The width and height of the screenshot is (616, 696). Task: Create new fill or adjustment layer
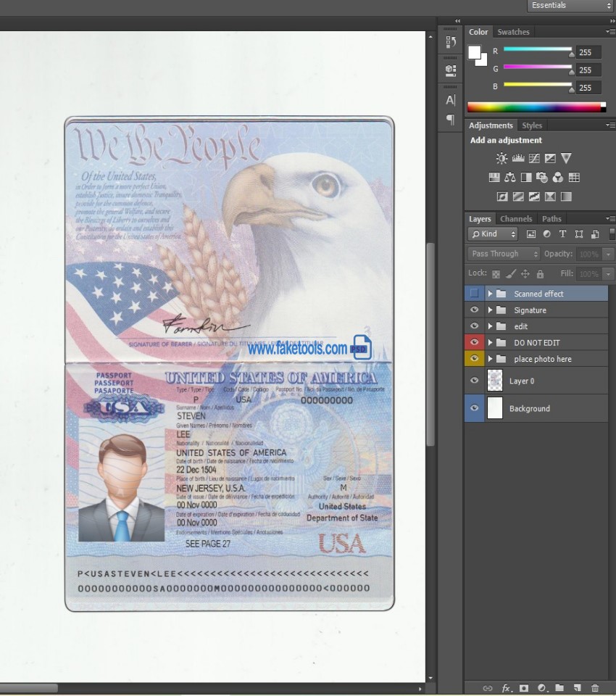(542, 688)
